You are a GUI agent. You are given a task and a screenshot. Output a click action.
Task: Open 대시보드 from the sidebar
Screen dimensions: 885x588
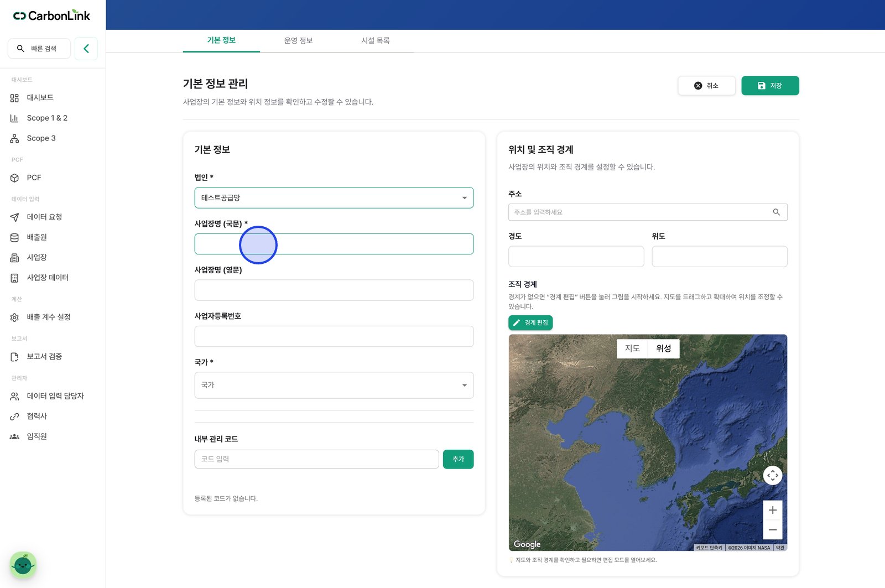tap(40, 97)
